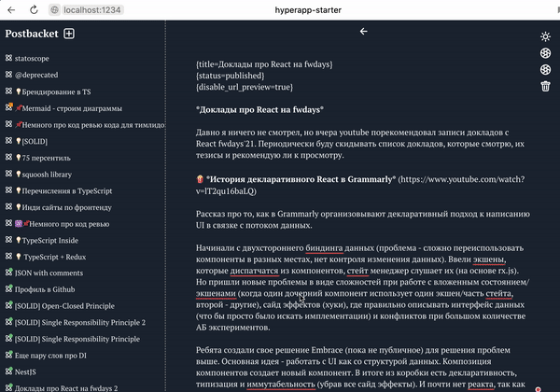
Task: Click the knot icon beside Брендирование в TS
Action: pos(9,91)
